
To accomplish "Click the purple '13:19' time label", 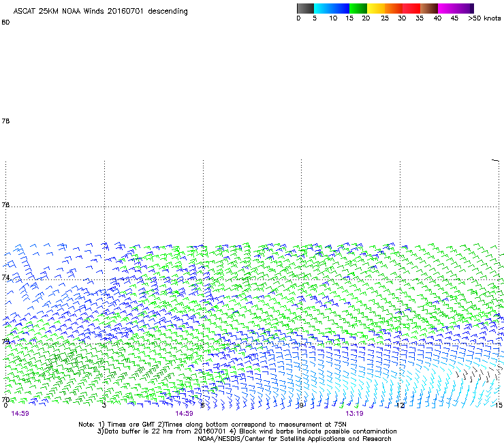I will tap(354, 414).
